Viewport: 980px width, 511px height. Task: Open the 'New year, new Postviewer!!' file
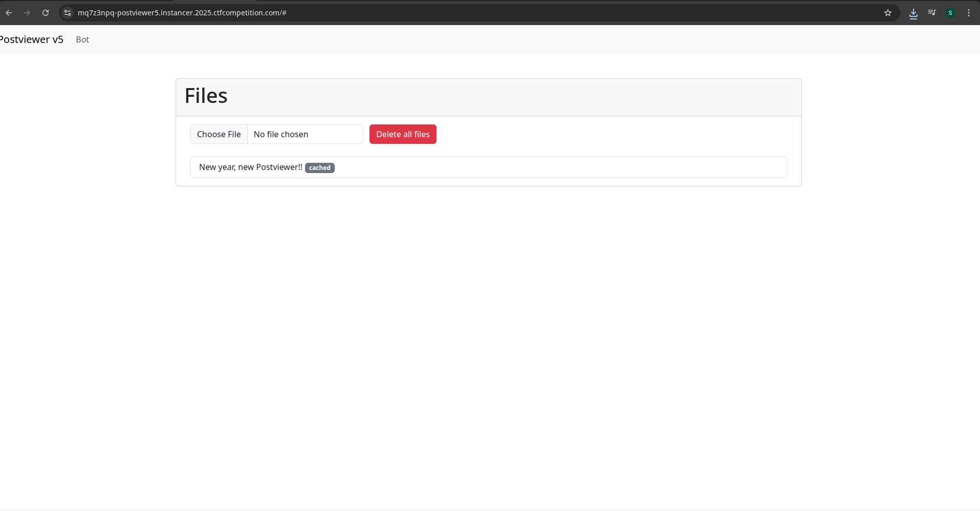[250, 167]
